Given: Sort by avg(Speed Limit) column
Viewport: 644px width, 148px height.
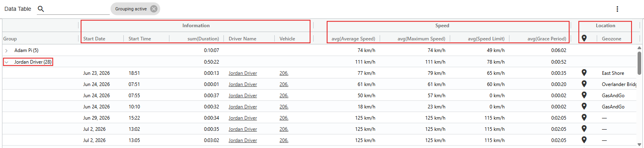Looking at the screenshot, I should click(x=486, y=39).
